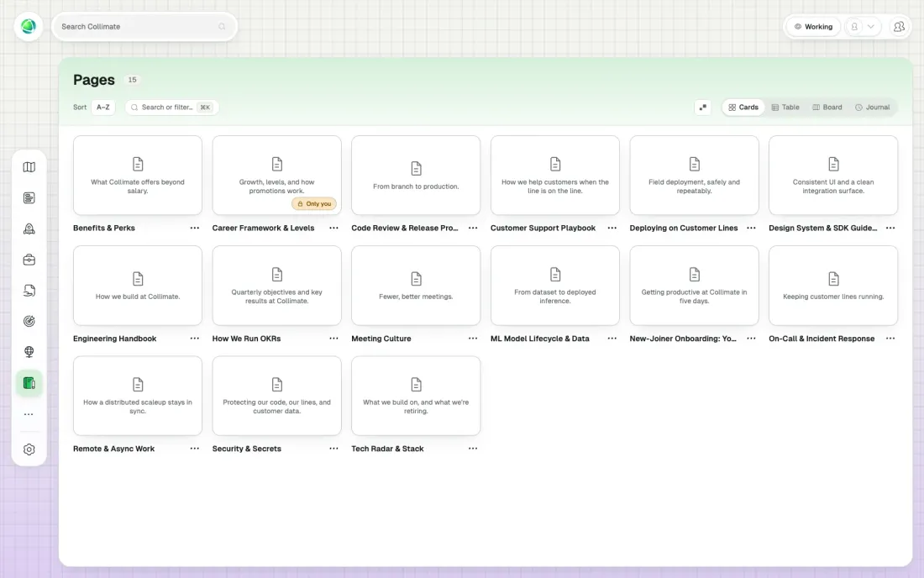924x578 pixels.
Task: Open options menu for On-Call & Incident Response
Action: click(x=890, y=339)
